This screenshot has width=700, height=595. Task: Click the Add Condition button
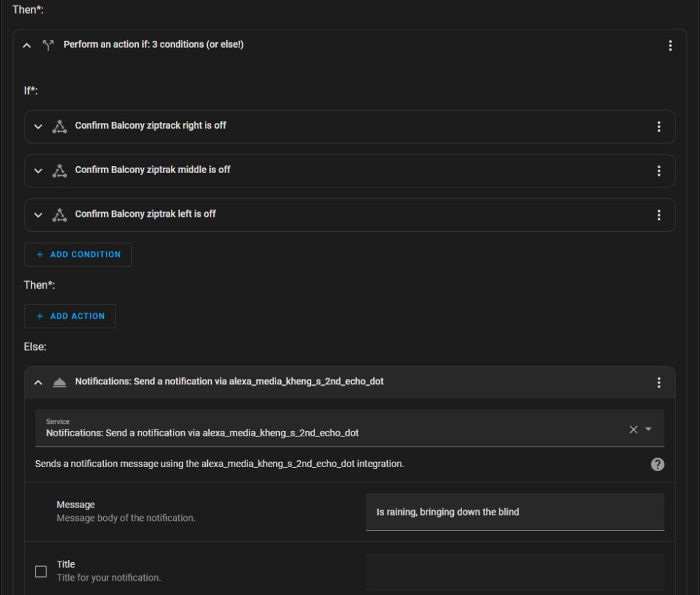click(78, 254)
